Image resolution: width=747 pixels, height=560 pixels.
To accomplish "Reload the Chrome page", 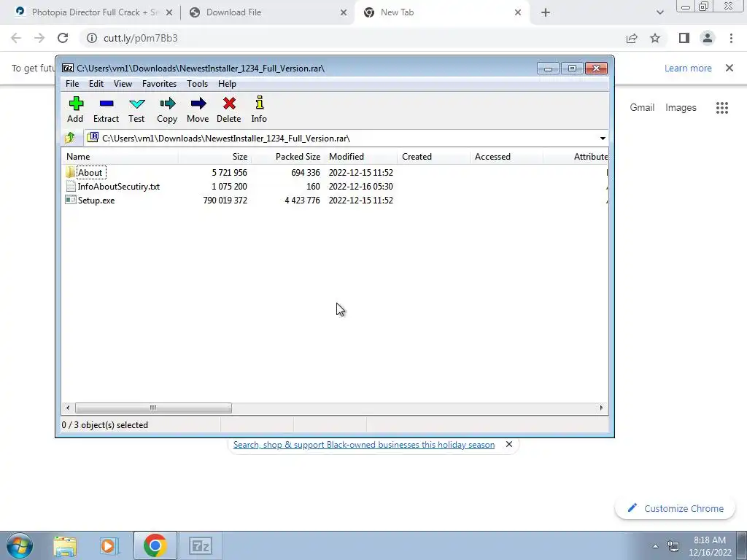I will pyautogui.click(x=63, y=38).
